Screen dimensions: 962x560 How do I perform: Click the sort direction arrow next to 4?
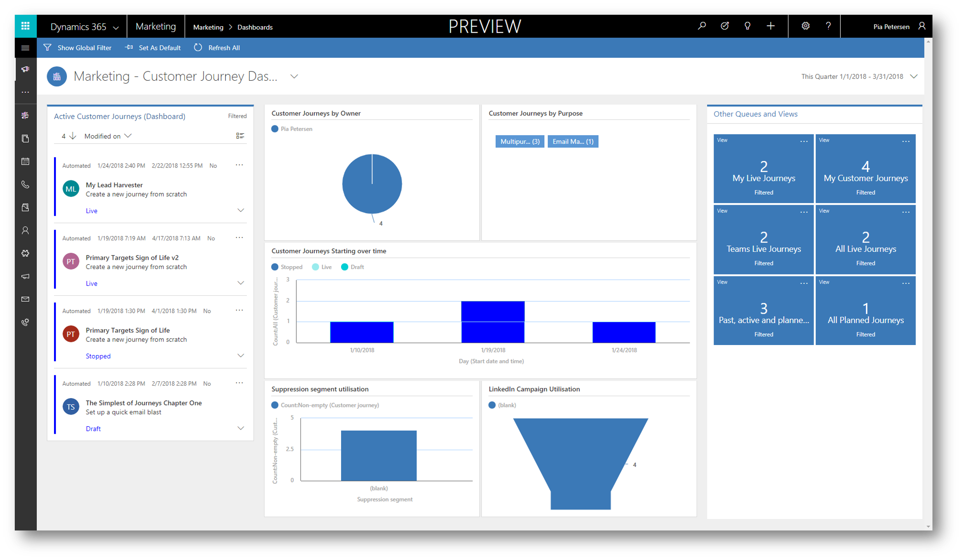click(72, 136)
